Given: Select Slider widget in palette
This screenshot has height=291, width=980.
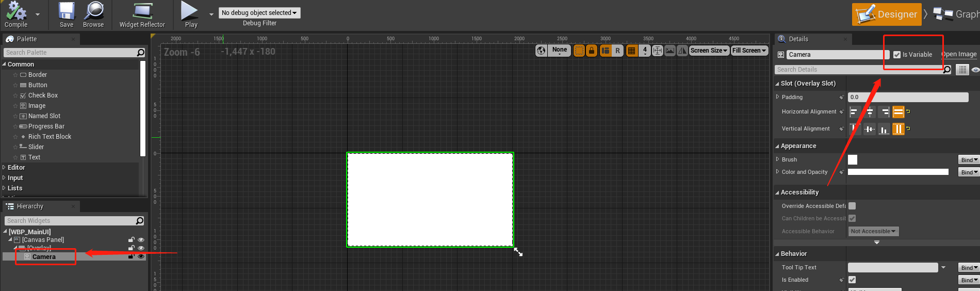Looking at the screenshot, I should pos(36,147).
